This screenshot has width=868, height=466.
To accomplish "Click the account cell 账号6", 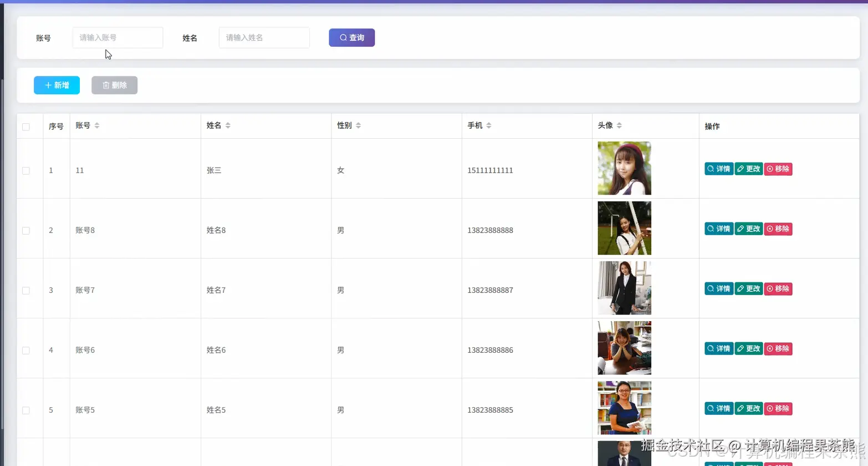I will click(x=85, y=350).
